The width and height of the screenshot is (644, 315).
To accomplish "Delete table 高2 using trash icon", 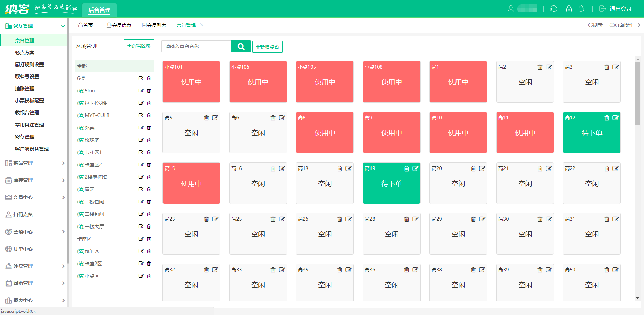I will click(540, 67).
